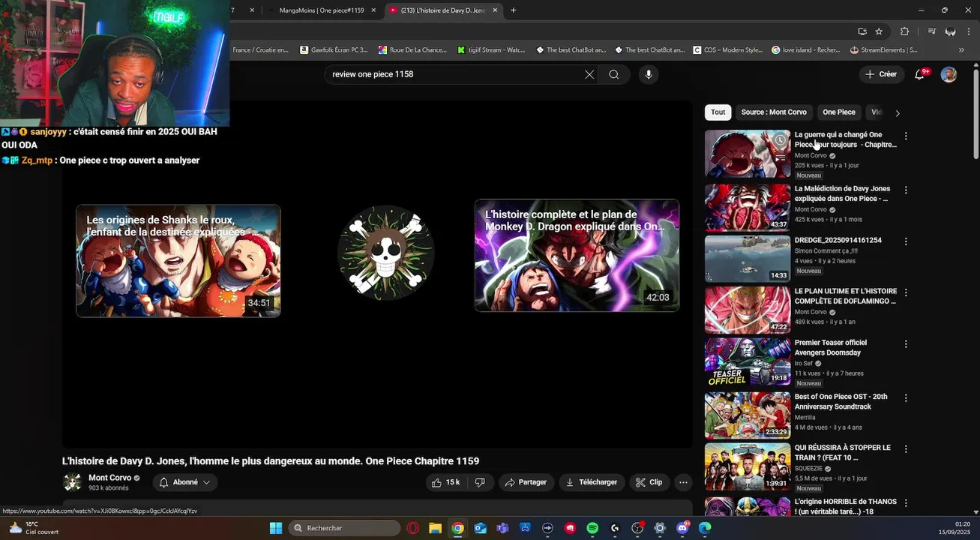Screen dimensions: 980x540
Task: Open the Mont Corvo channel name link
Action: click(x=109, y=478)
